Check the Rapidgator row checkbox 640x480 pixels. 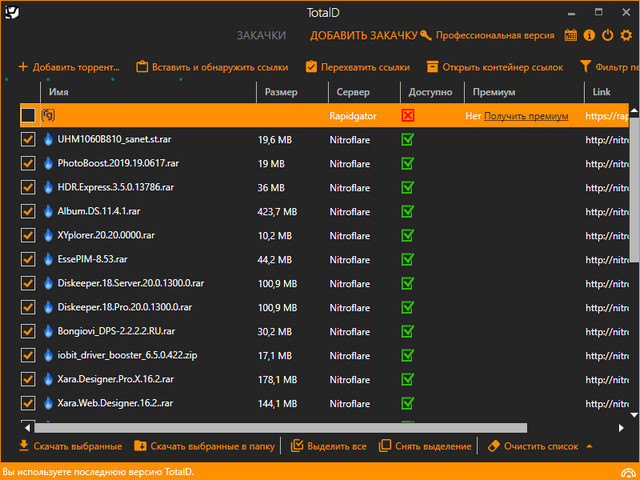coord(28,115)
